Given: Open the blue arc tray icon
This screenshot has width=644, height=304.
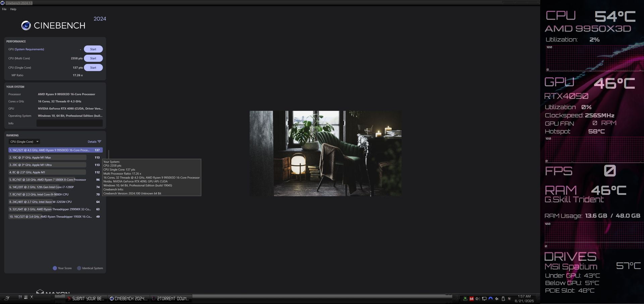Looking at the screenshot, I should (490, 298).
